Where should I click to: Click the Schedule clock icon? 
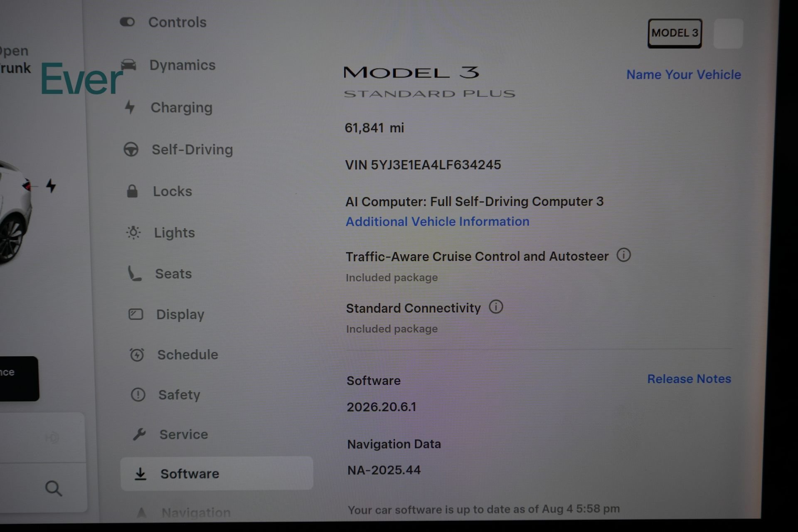pos(137,355)
